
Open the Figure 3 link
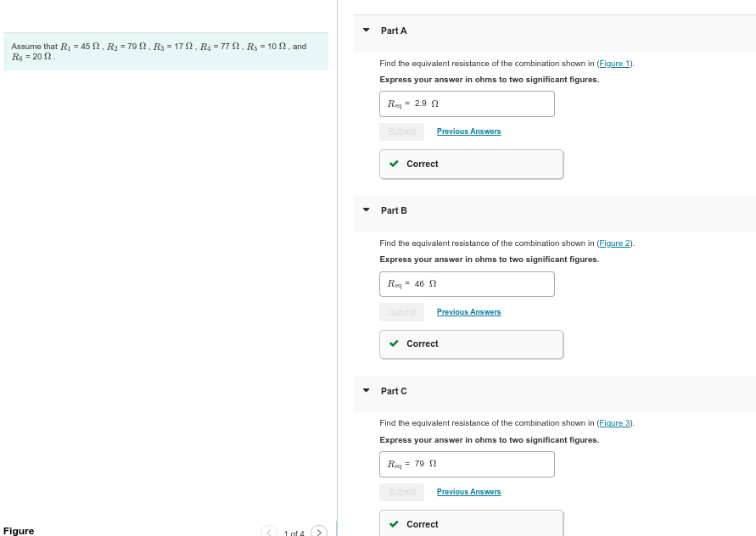[x=614, y=422]
